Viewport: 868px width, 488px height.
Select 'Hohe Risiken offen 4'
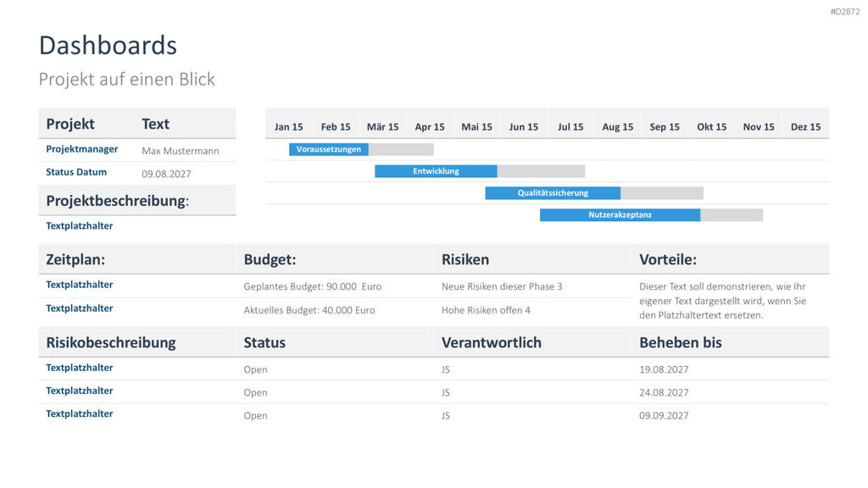[486, 310]
